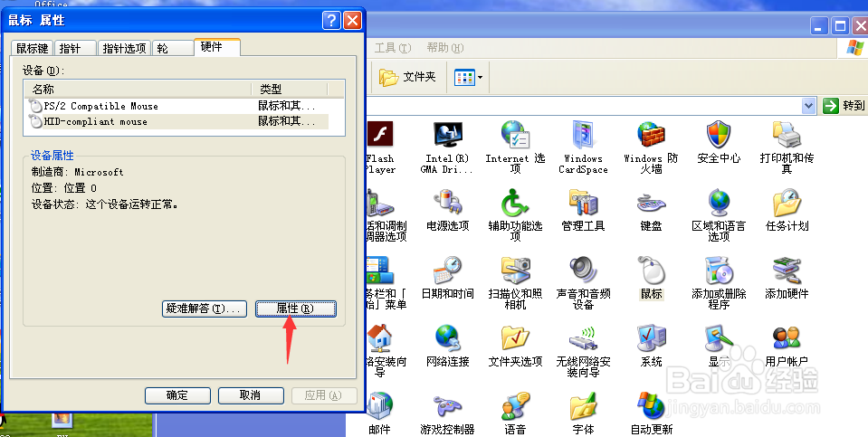Click the 疑难解答(T)... button

[x=204, y=309]
